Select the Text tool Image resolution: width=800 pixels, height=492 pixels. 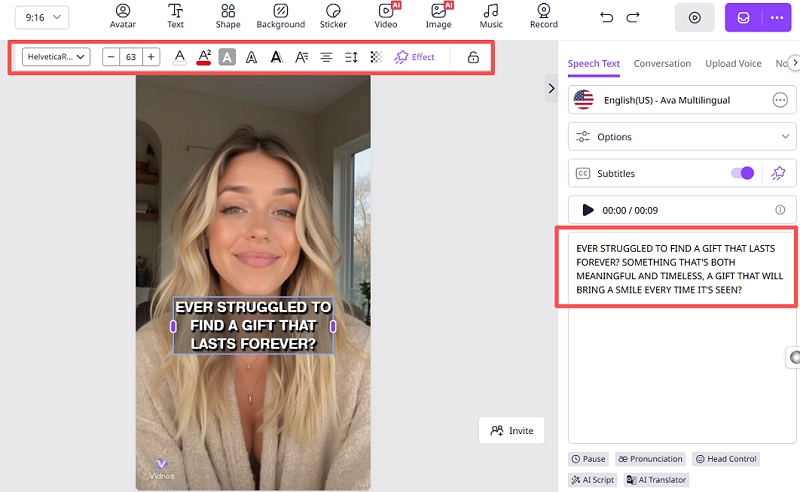pyautogui.click(x=175, y=16)
